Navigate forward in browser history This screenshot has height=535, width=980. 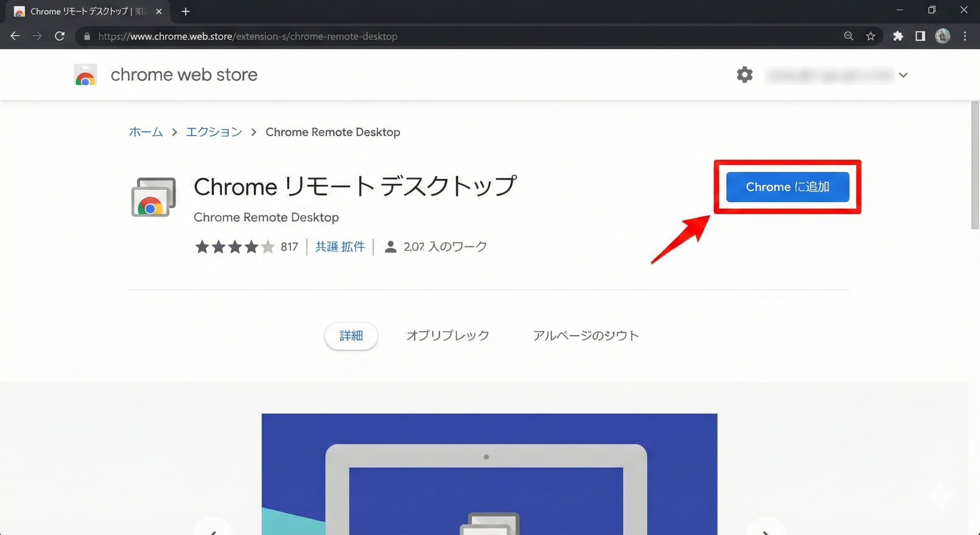coord(37,36)
